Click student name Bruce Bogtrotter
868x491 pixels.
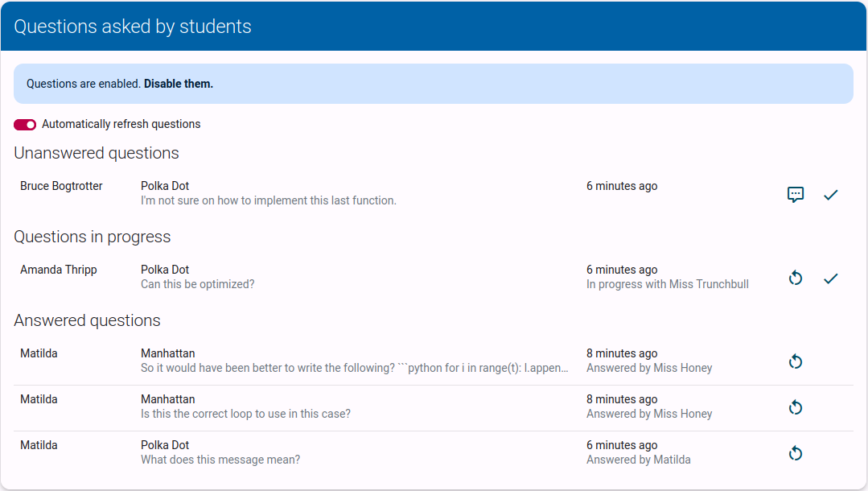tap(61, 186)
